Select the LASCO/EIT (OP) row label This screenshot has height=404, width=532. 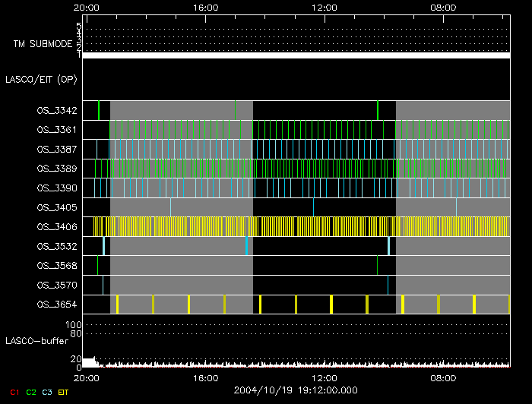coord(41,79)
